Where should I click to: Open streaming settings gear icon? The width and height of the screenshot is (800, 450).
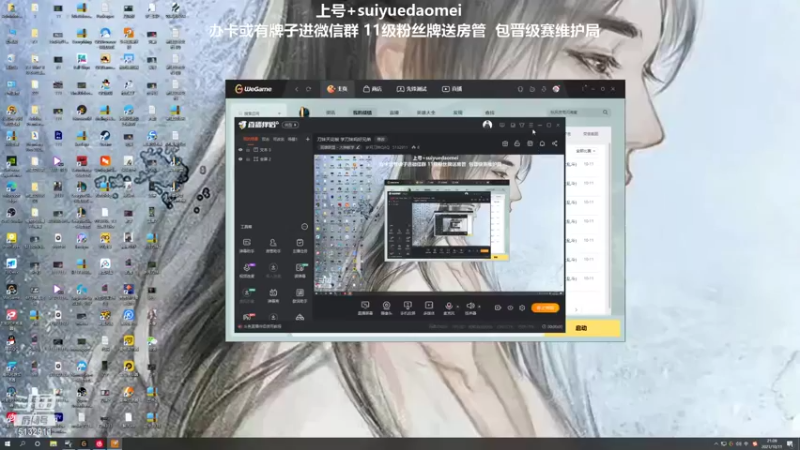coord(522,308)
